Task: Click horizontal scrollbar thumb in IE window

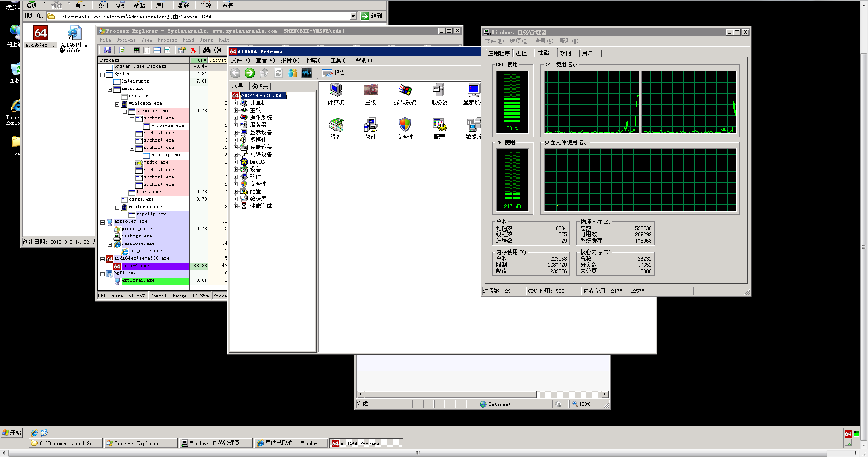Action: click(450, 394)
